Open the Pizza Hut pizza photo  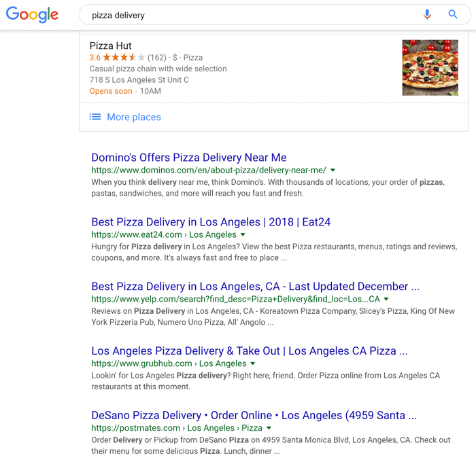tap(430, 67)
